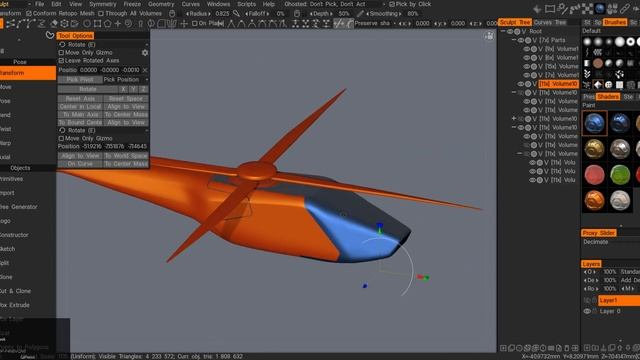Click the Reset Space button

[126, 98]
